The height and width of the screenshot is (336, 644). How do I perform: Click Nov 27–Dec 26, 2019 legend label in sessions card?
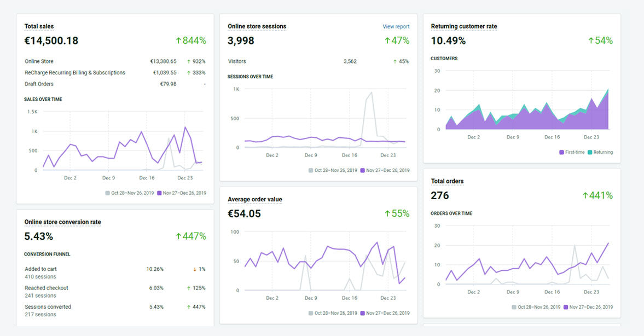[x=388, y=171]
